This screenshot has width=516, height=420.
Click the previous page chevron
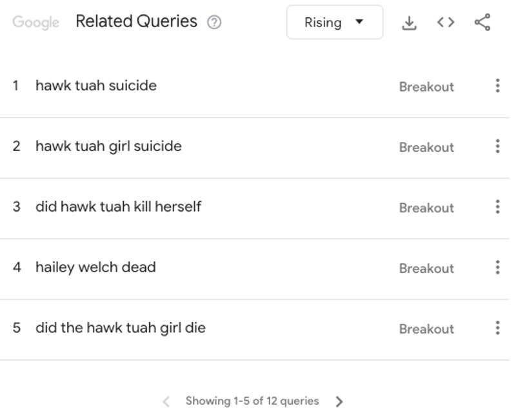pos(166,401)
